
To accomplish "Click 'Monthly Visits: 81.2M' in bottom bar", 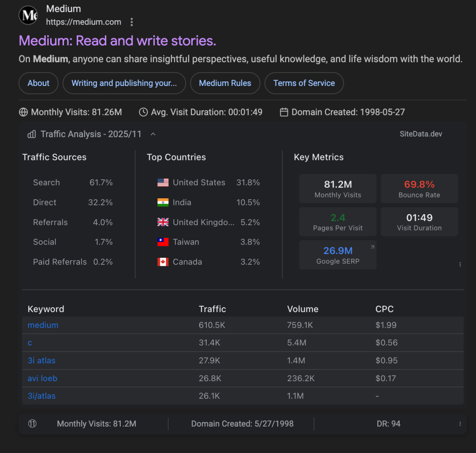I will pos(97,423).
